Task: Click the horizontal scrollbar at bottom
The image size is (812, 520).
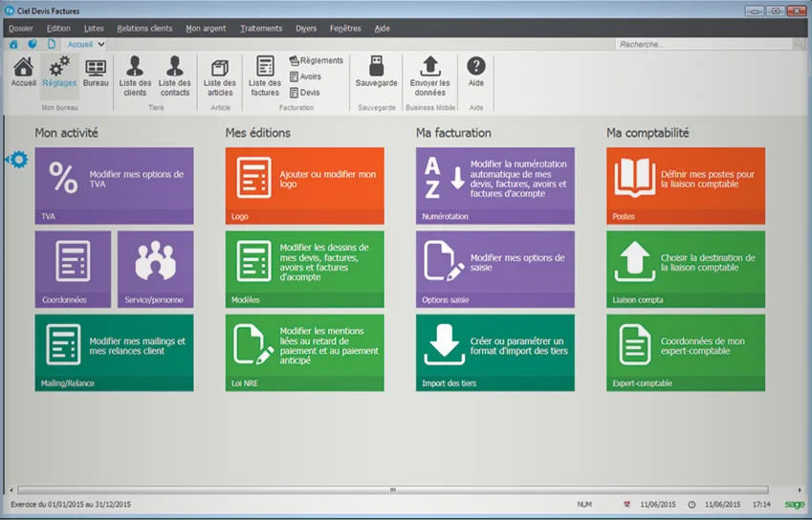Action: tap(392, 489)
